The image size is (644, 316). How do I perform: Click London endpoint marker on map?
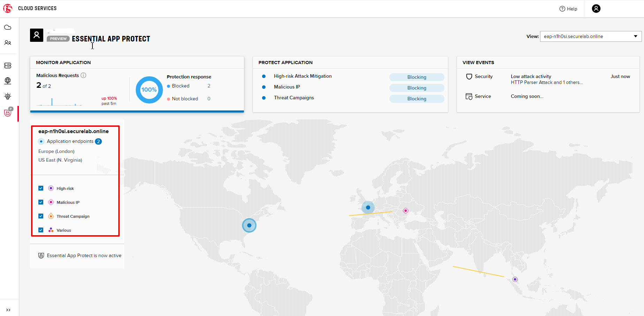[x=368, y=207]
